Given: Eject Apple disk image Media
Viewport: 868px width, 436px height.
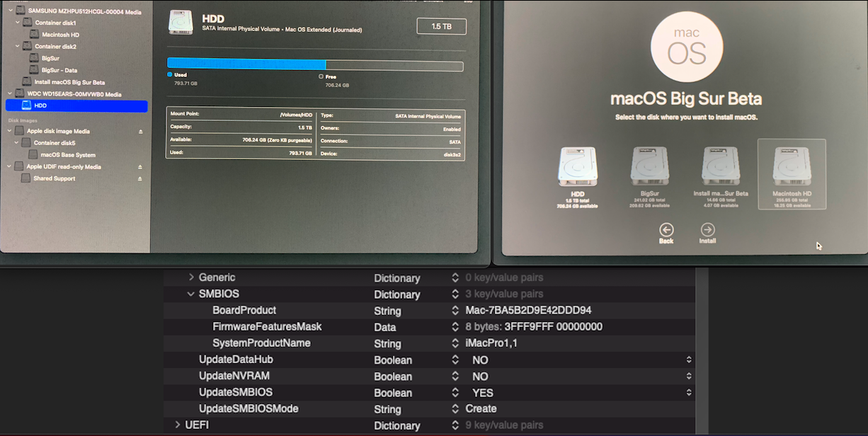Looking at the screenshot, I should pos(140,131).
